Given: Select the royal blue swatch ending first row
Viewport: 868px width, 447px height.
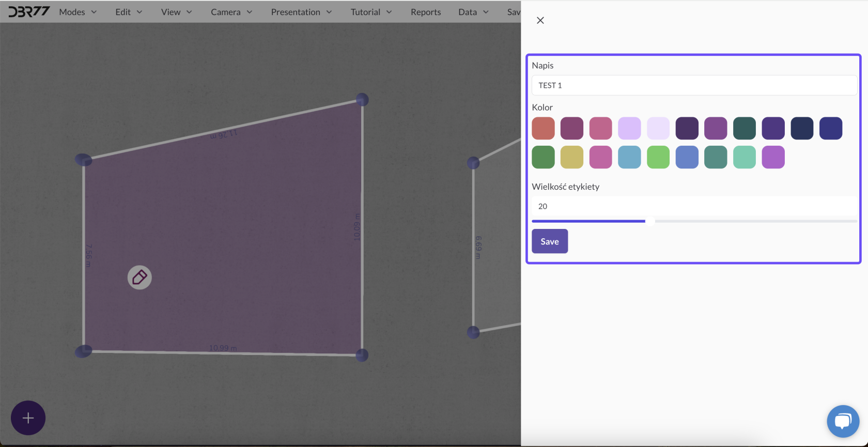Looking at the screenshot, I should pyautogui.click(x=831, y=128).
